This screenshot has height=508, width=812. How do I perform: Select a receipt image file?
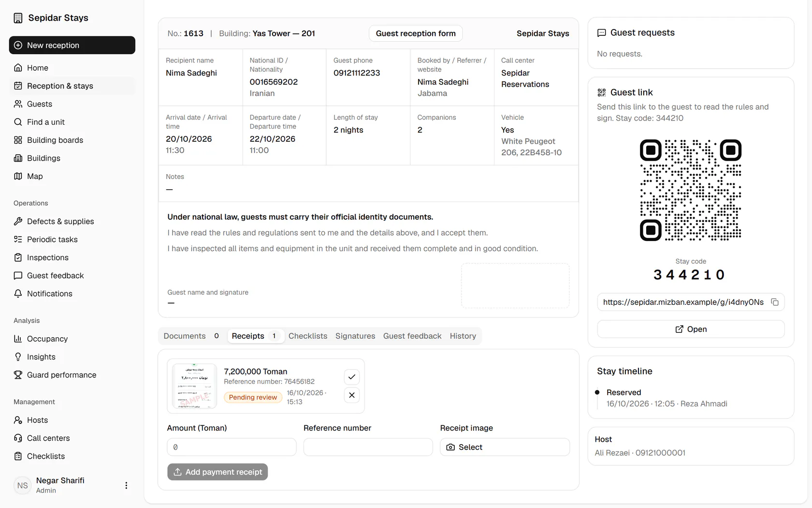pos(505,447)
